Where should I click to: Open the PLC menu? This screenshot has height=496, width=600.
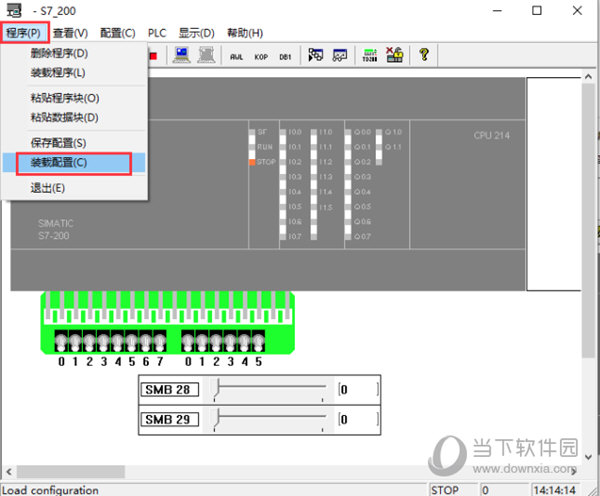pyautogui.click(x=157, y=33)
